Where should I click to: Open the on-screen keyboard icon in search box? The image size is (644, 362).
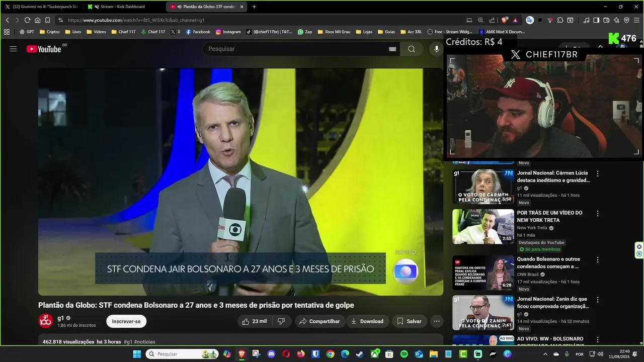point(392,49)
